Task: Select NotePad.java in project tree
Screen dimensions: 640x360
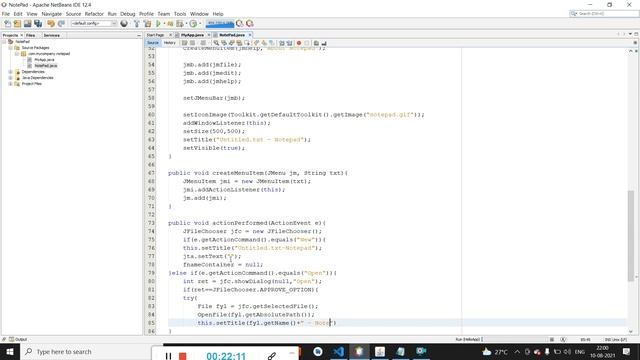Action: 46,66
